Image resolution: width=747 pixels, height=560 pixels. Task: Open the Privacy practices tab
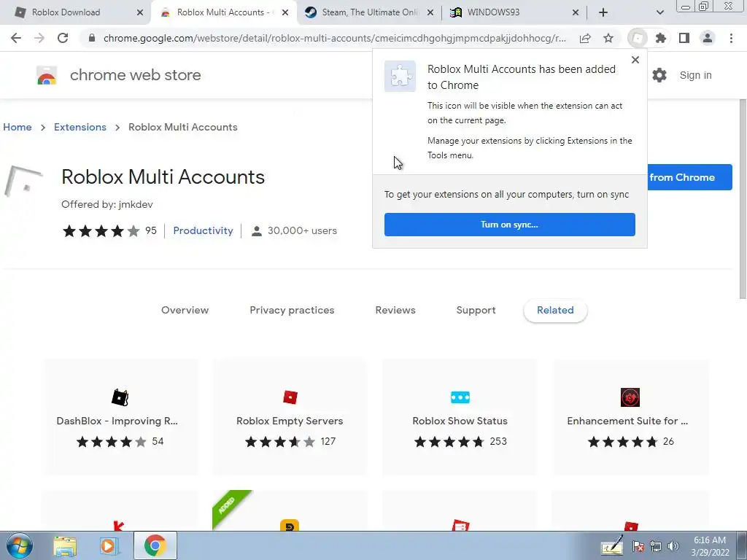point(292,310)
